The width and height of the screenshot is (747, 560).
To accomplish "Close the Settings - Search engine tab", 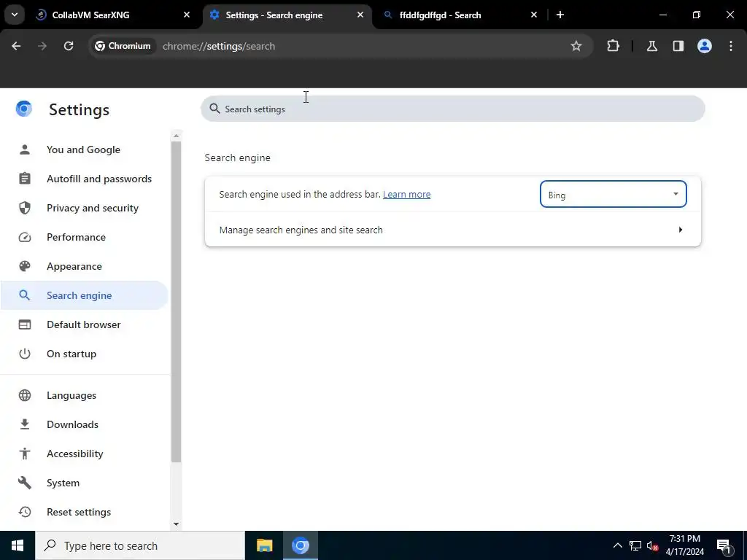I will (x=360, y=15).
